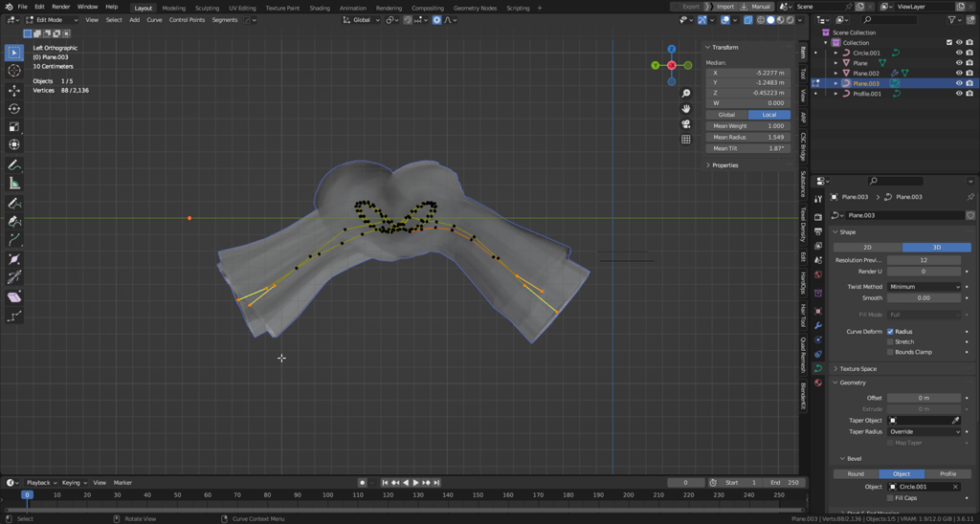The width and height of the screenshot is (980, 524).
Task: Uncheck the Radius curve deform checkbox
Action: coord(890,332)
